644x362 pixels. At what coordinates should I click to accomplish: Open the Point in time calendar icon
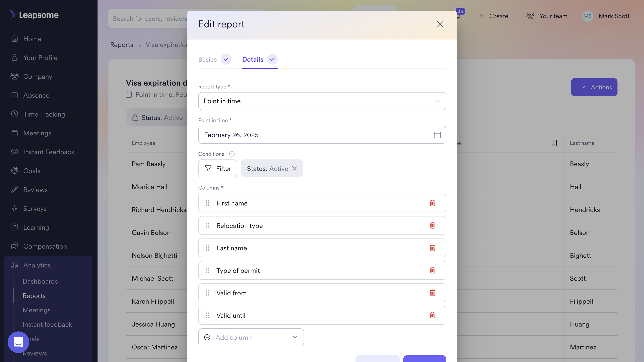click(437, 135)
